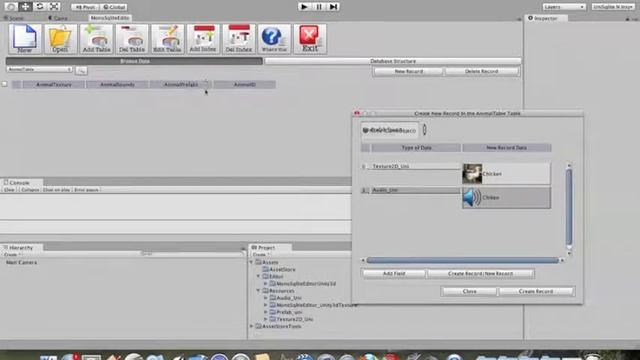Click the New database icon
Screen dimensions: 640x360
coord(25,39)
